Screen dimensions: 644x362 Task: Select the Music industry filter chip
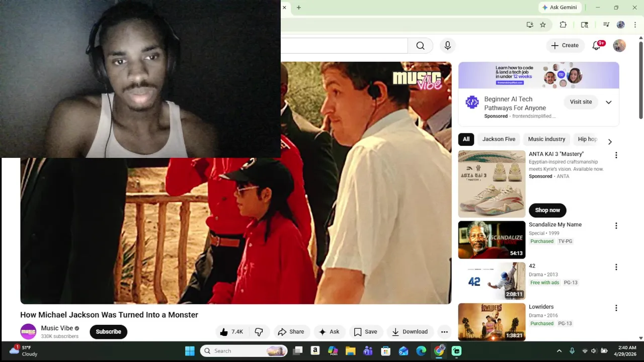(546, 139)
